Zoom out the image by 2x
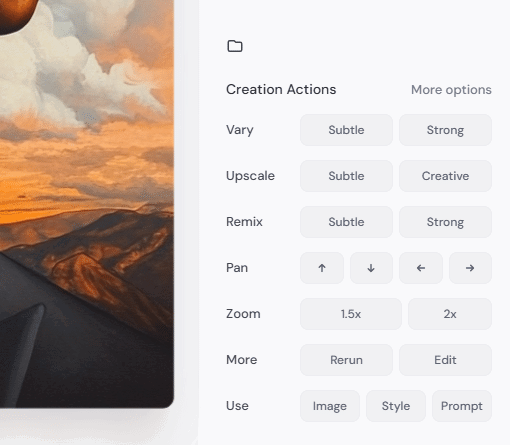 tap(450, 314)
